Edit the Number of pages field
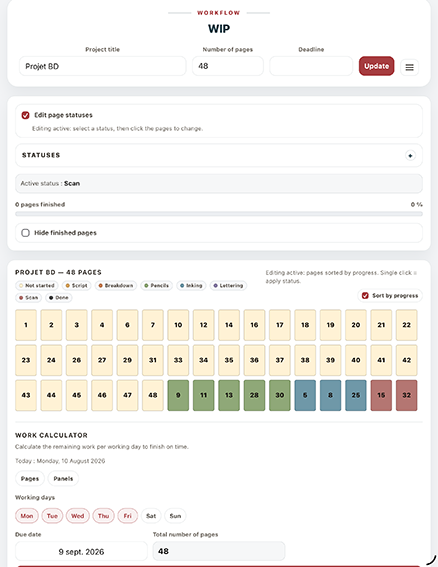Screen dimensions: 438x567 click(x=227, y=66)
